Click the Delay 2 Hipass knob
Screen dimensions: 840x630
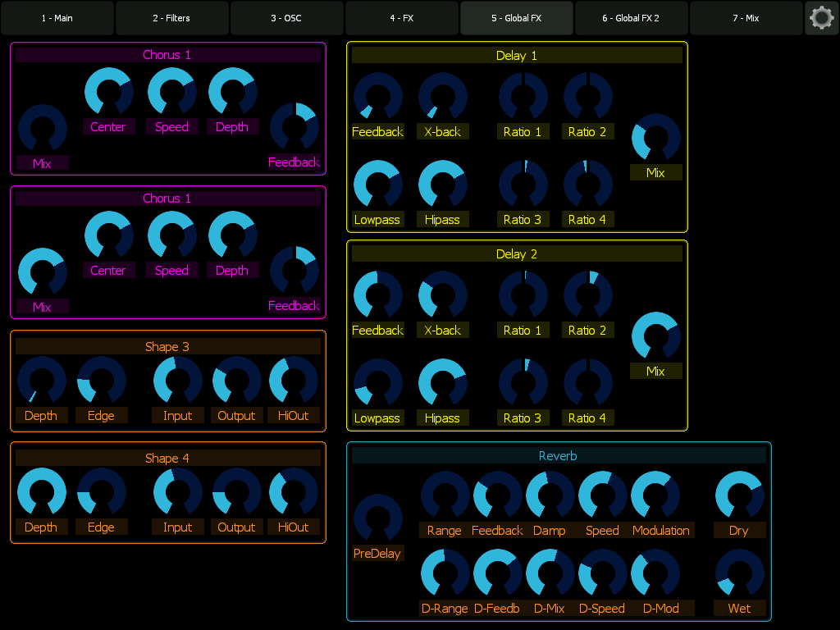click(443, 383)
